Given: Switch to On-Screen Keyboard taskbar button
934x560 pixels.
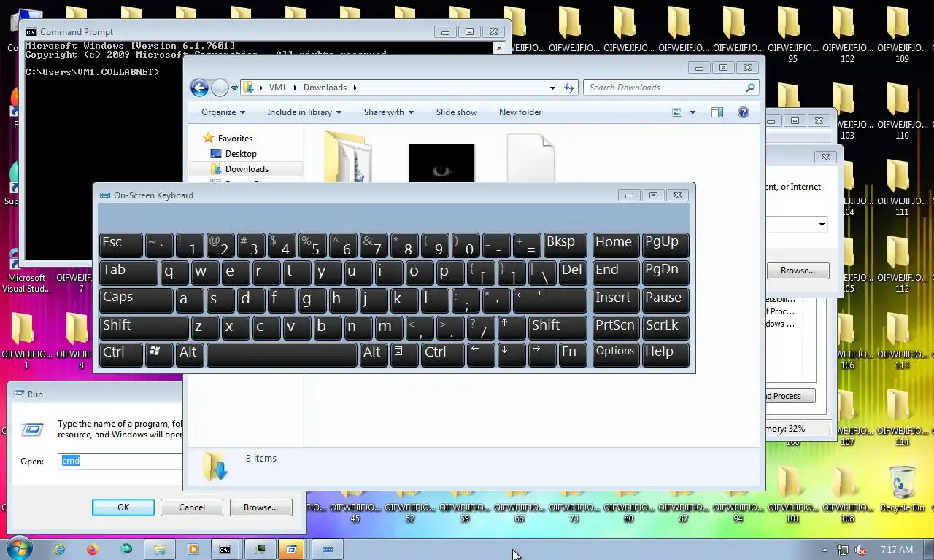Looking at the screenshot, I should pyautogui.click(x=328, y=549).
